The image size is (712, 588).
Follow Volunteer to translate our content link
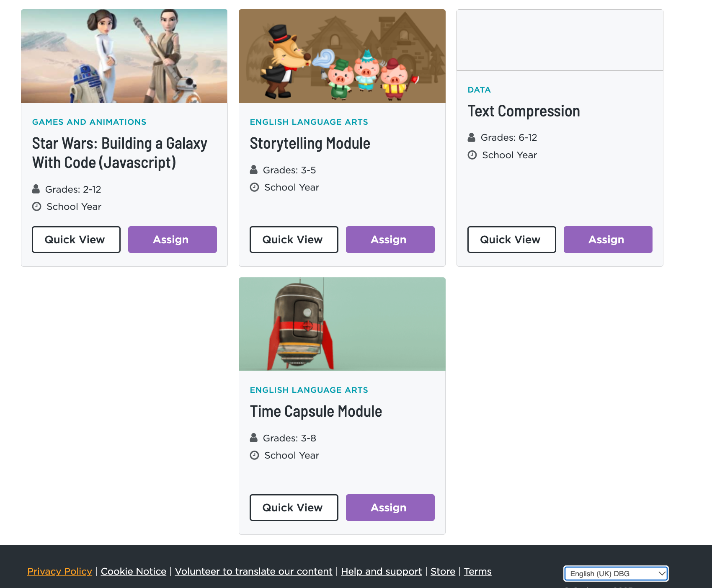click(254, 571)
